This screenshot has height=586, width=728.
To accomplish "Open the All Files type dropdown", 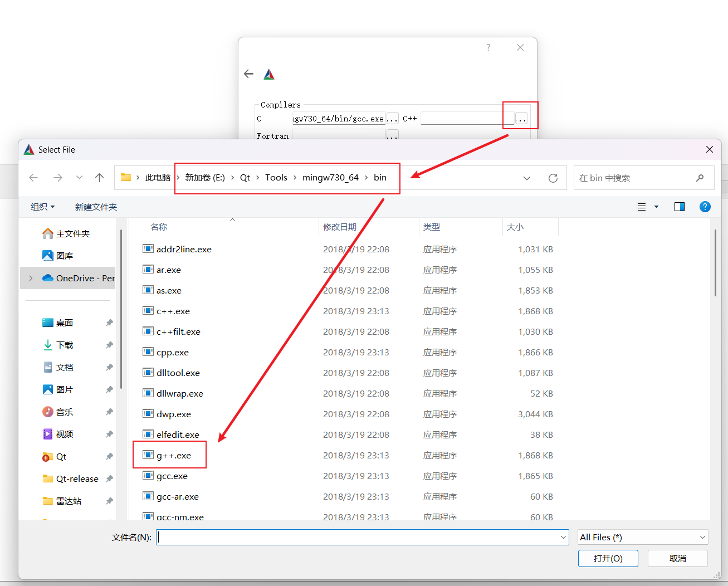I will (x=643, y=537).
